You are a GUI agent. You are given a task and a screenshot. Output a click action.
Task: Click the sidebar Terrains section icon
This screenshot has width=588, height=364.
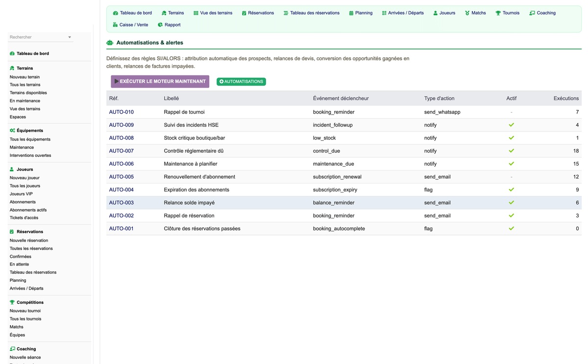(x=12, y=68)
